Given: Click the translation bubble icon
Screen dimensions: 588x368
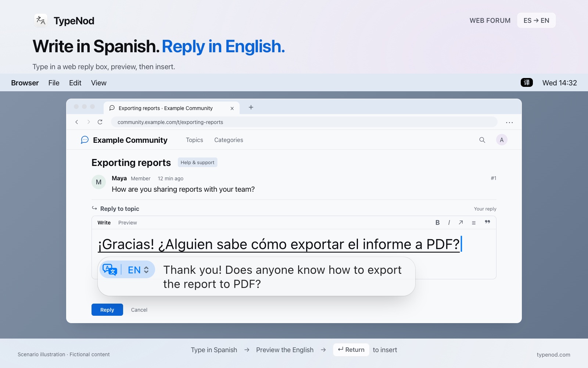Looking at the screenshot, I should tap(110, 270).
